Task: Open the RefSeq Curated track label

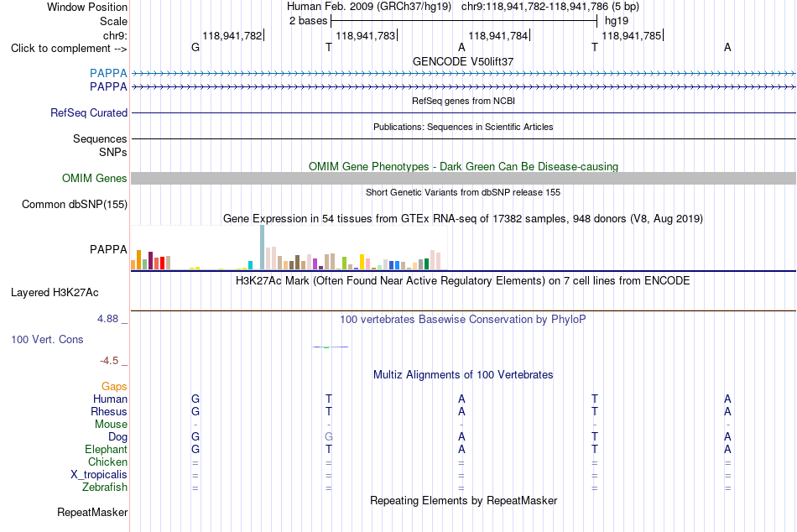Action: click(x=89, y=113)
